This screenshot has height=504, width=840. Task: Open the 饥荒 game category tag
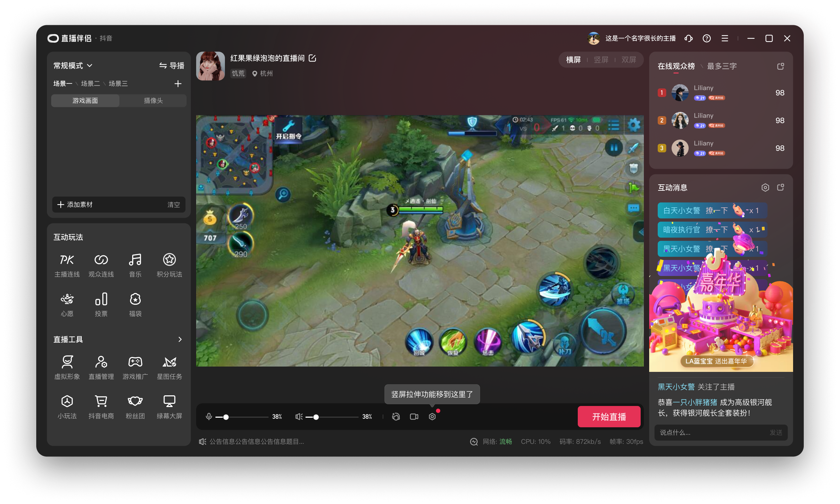point(238,74)
